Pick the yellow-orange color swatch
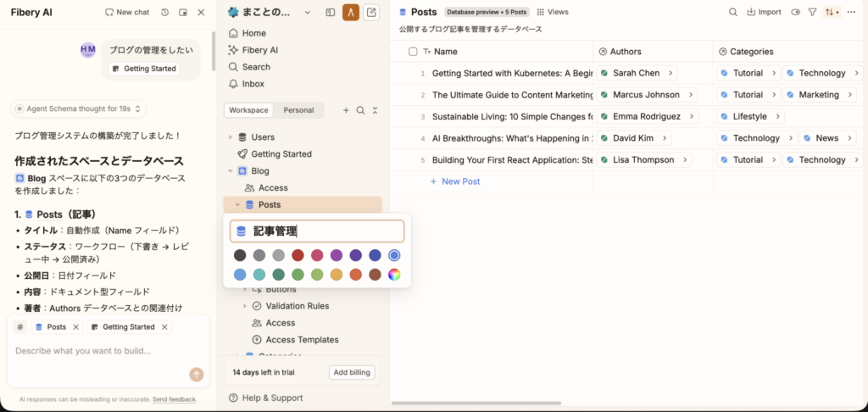868x412 pixels. 336,275
